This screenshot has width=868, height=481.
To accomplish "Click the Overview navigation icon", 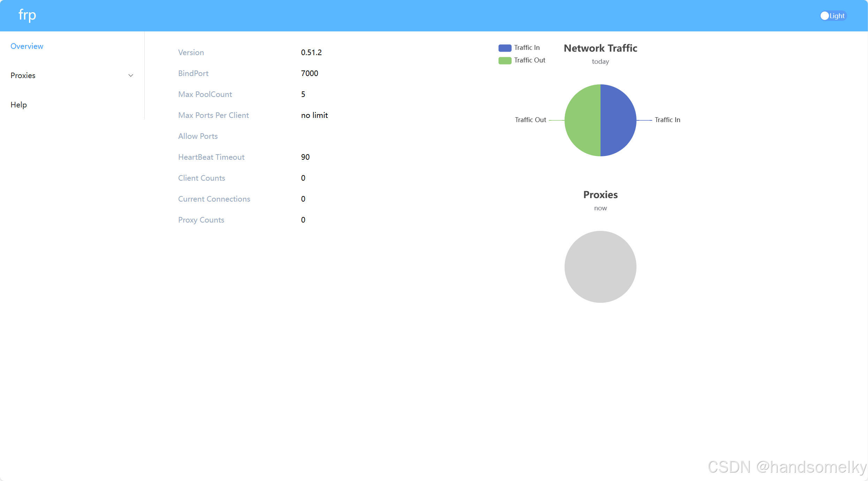I will click(x=27, y=46).
